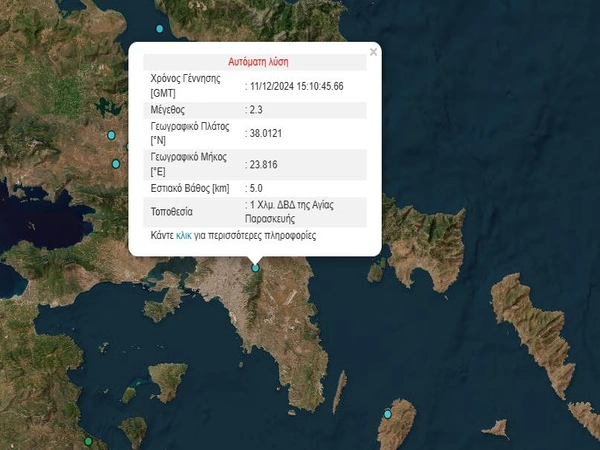The width and height of the screenshot is (600, 450).
Task: Click the earthquake marker beneath the popup pointer
Action: pyautogui.click(x=256, y=267)
